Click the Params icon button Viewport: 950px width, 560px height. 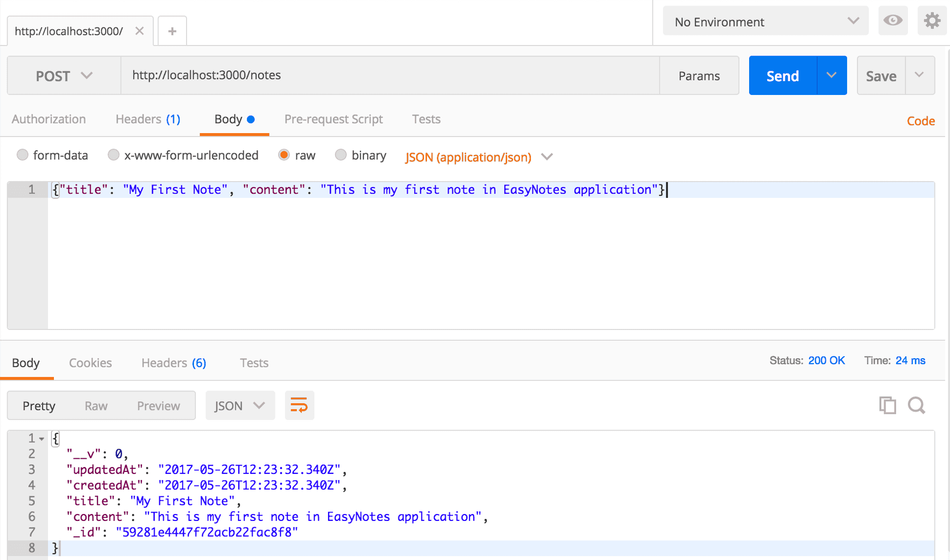point(699,75)
